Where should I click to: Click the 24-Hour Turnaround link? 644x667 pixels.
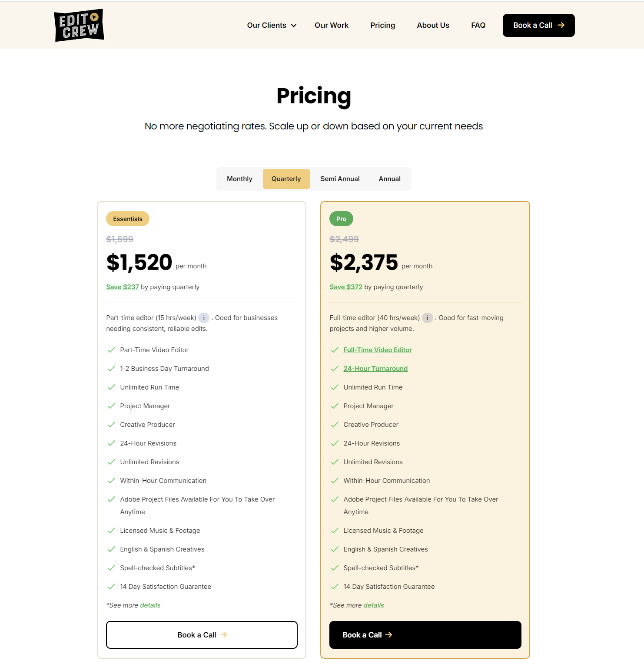point(375,369)
